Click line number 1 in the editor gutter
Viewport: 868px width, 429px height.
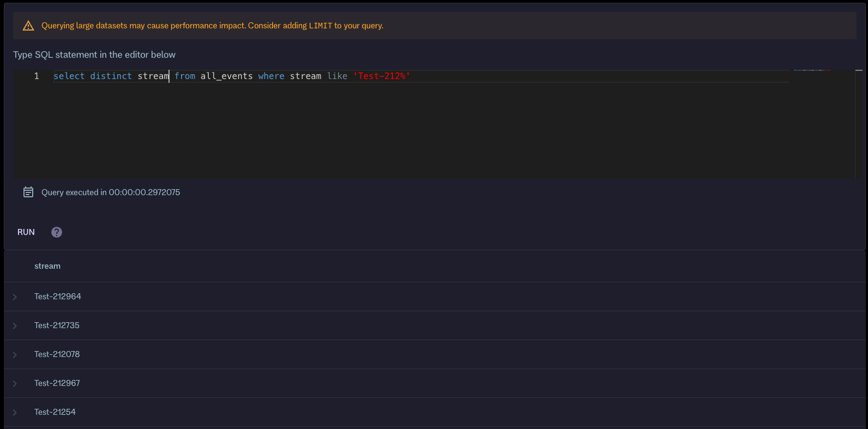(x=37, y=76)
